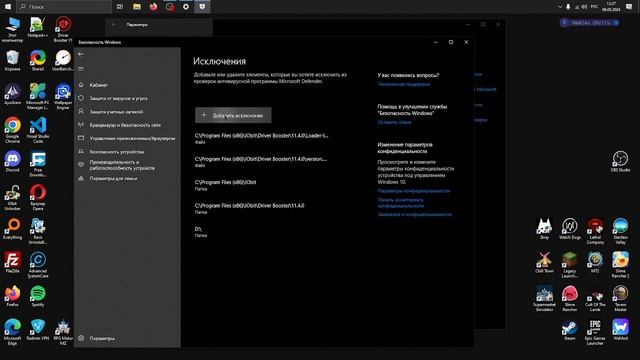The height and width of the screenshot is (360, 640).
Task: Open the Recycle Bin desktop icon
Action: [x=12, y=61]
